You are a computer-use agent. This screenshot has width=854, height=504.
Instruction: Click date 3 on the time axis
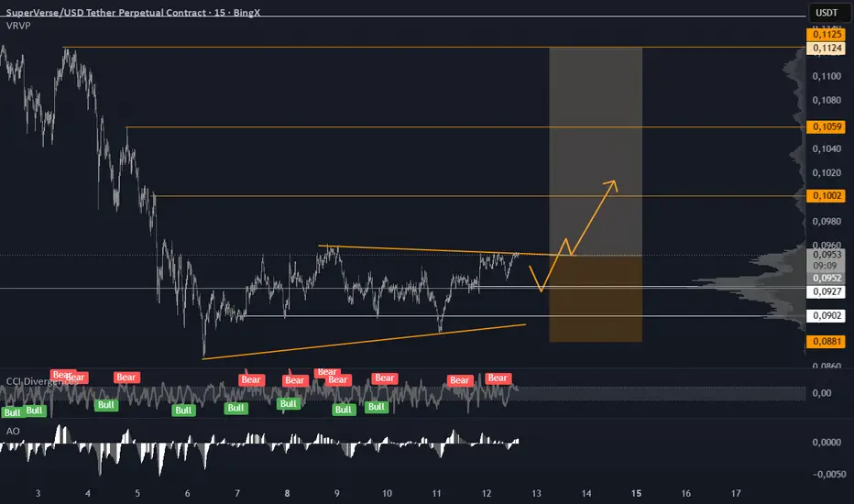coord(38,494)
